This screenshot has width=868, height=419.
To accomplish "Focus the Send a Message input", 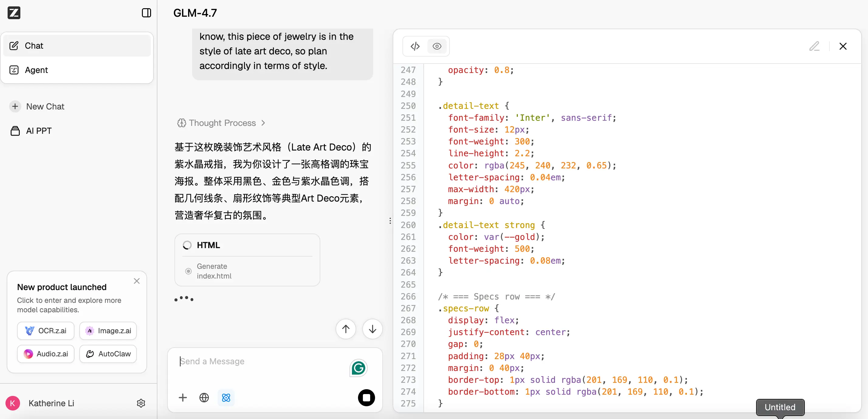I will (x=263, y=361).
